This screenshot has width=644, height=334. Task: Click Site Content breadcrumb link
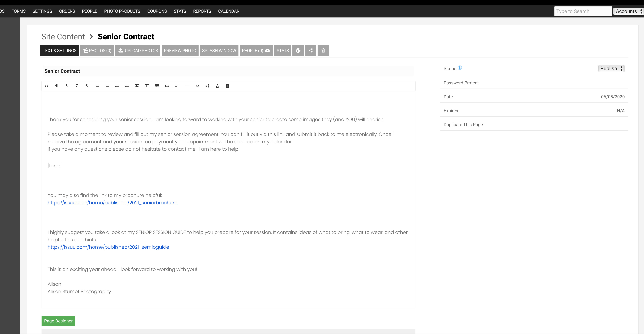[x=63, y=37]
